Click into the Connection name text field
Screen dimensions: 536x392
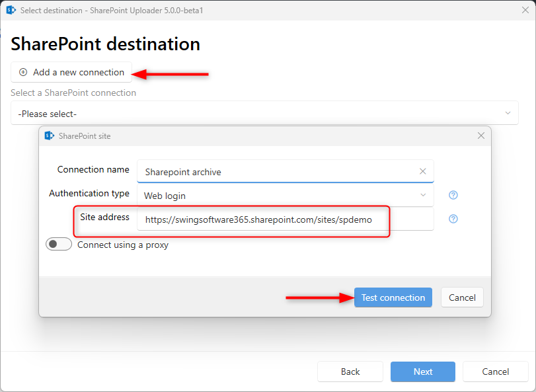click(278, 172)
